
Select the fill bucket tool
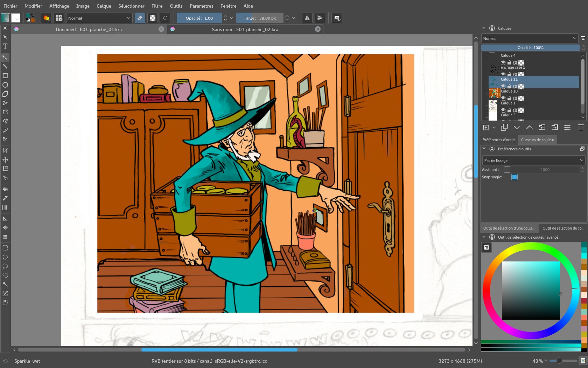point(5,189)
